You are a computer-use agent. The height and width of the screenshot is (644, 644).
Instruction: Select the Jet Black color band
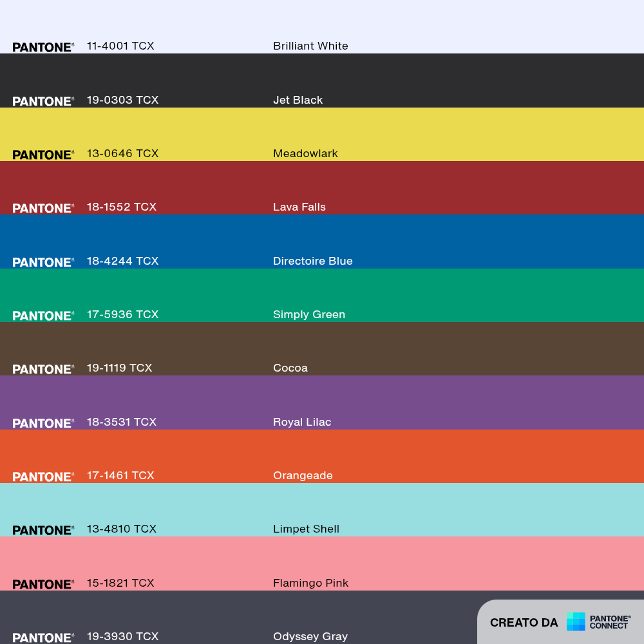click(x=322, y=80)
